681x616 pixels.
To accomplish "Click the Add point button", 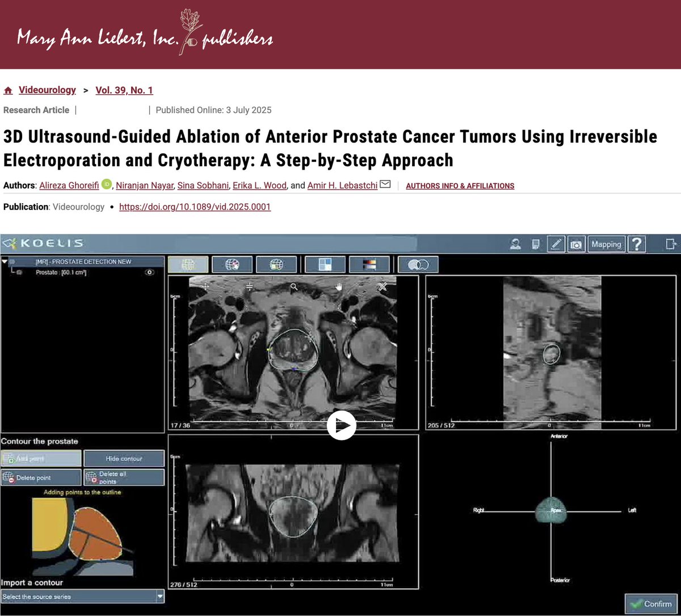I will tap(41, 458).
